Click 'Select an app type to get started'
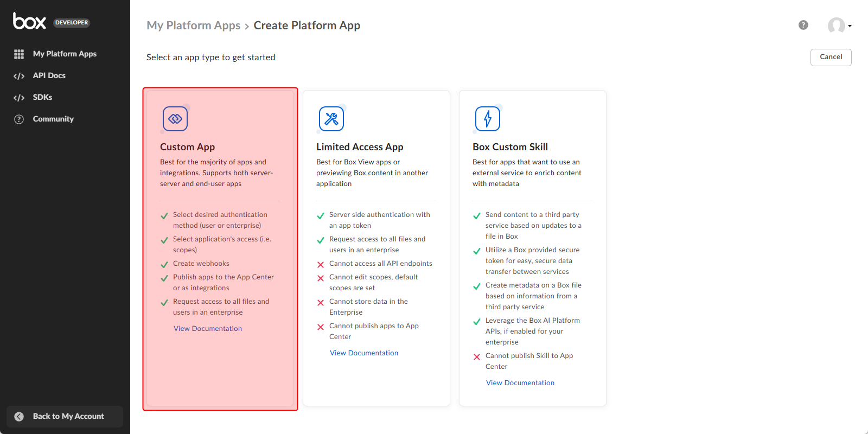The width and height of the screenshot is (868, 434). point(210,58)
